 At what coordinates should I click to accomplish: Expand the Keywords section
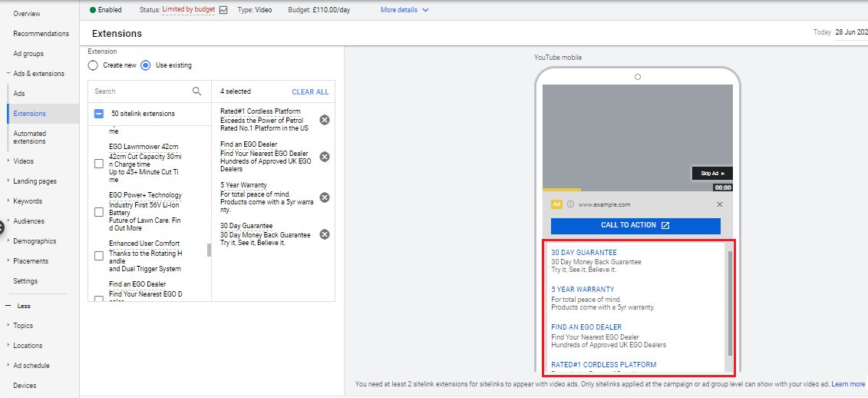(x=8, y=201)
